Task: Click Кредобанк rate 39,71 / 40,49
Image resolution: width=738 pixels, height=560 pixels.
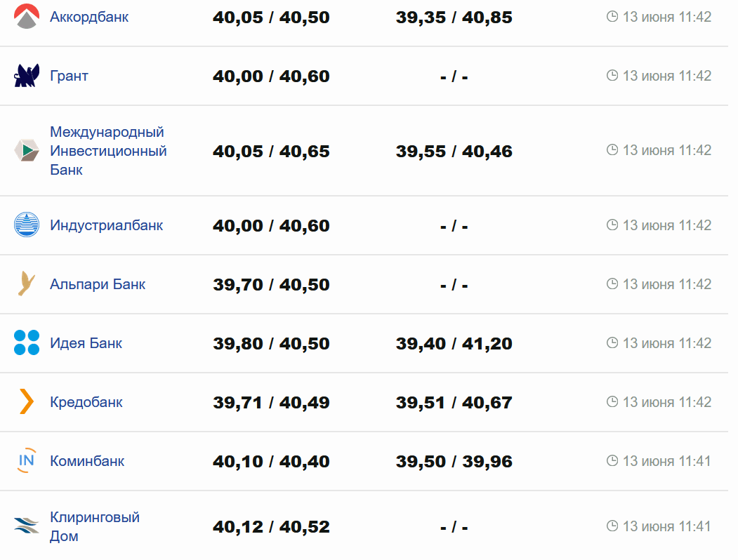Action: tap(271, 403)
